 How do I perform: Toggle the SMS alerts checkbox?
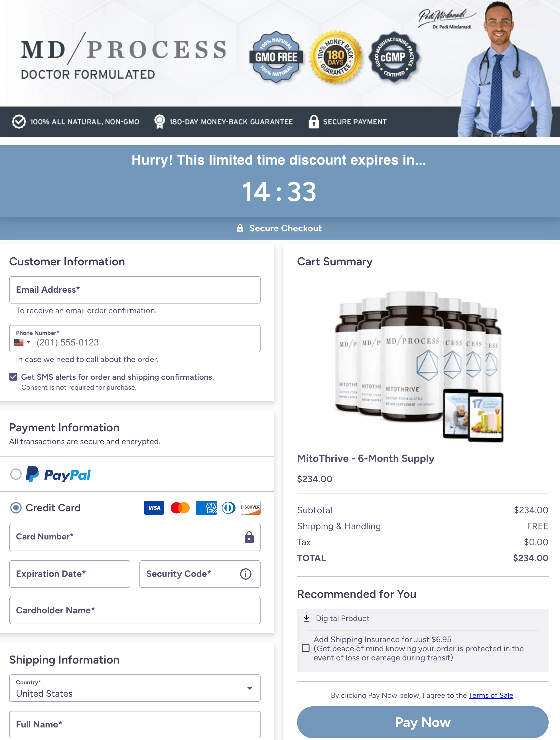(x=13, y=377)
